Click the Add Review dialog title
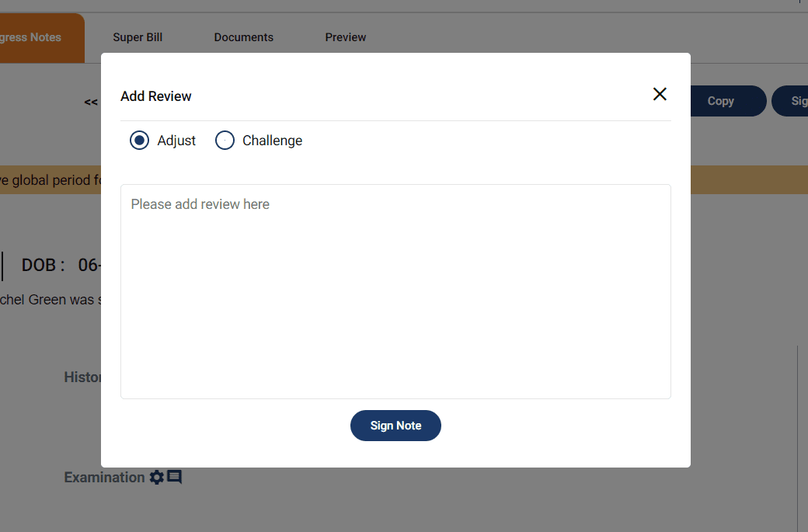This screenshot has width=808, height=532. click(155, 96)
